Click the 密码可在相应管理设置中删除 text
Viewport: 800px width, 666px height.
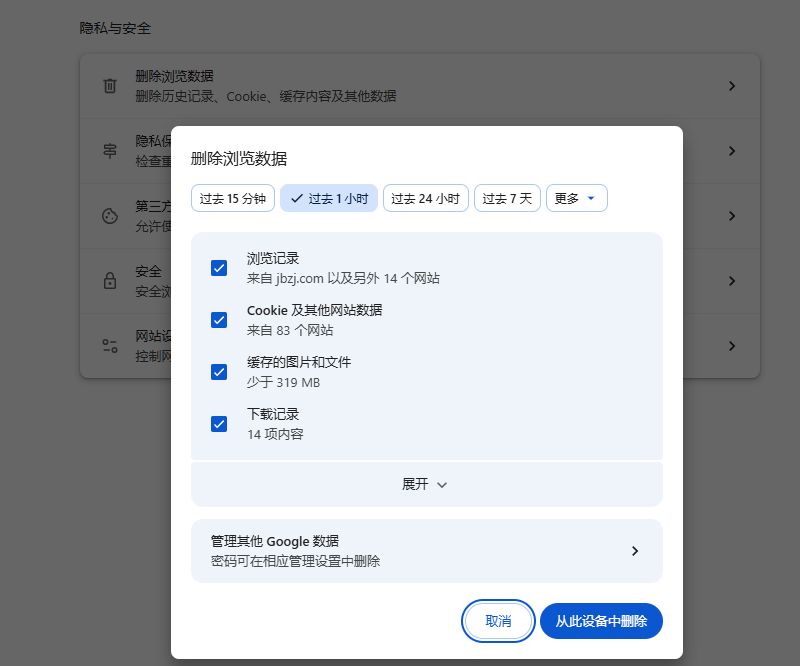coord(295,561)
